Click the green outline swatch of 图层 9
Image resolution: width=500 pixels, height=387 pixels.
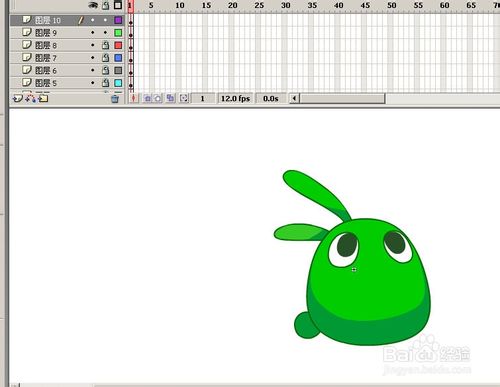click(x=118, y=33)
